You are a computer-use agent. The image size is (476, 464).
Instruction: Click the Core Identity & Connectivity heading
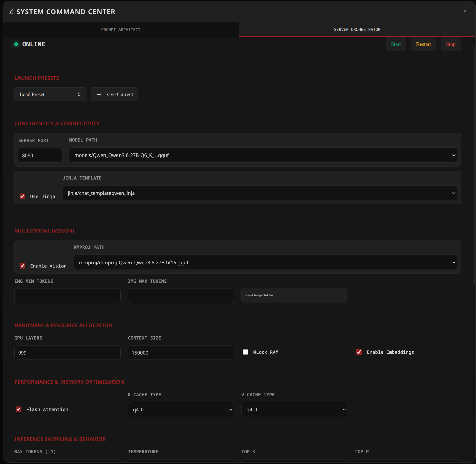(57, 123)
